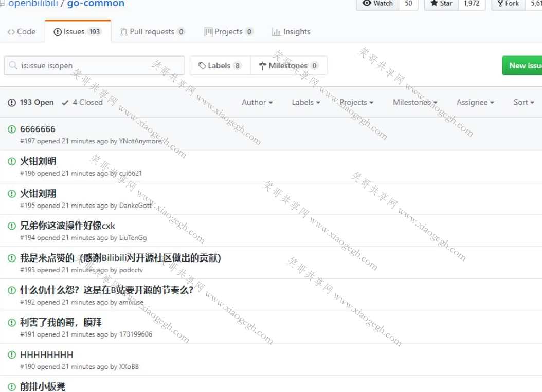The image size is (542, 392).
Task: Open issue 兄弟你这波操作好像cxk
Action: pyautogui.click(x=67, y=226)
